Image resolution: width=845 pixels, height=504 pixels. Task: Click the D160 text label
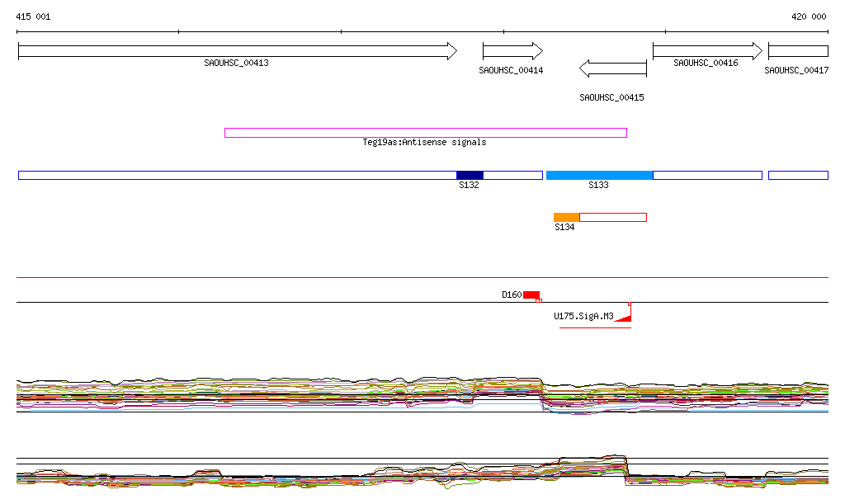512,294
